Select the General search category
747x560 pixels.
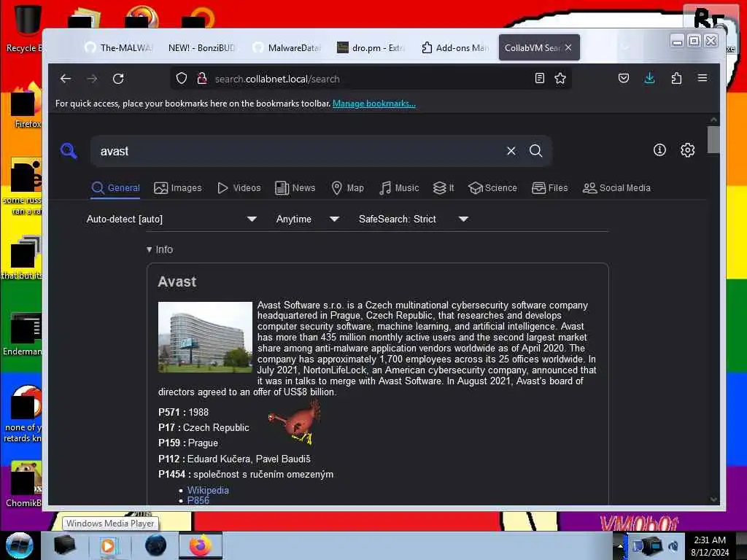[x=116, y=188]
